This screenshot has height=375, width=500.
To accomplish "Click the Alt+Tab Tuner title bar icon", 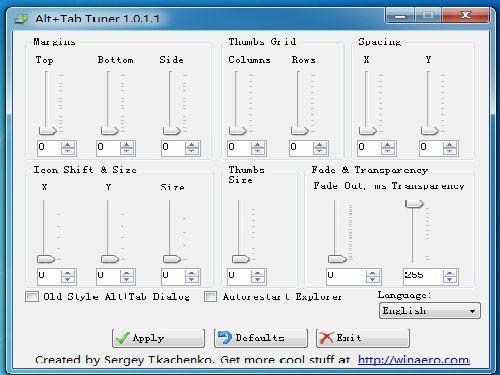I will pyautogui.click(x=21, y=18).
